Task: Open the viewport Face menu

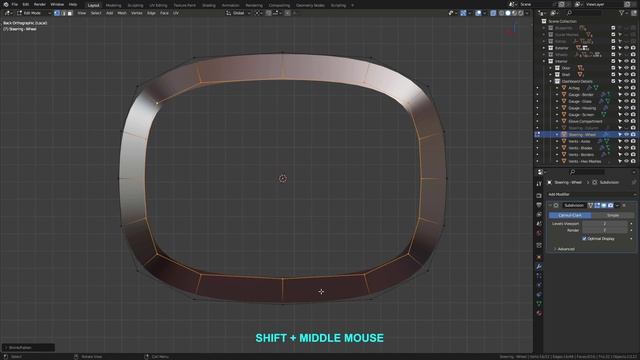Action: (164, 13)
